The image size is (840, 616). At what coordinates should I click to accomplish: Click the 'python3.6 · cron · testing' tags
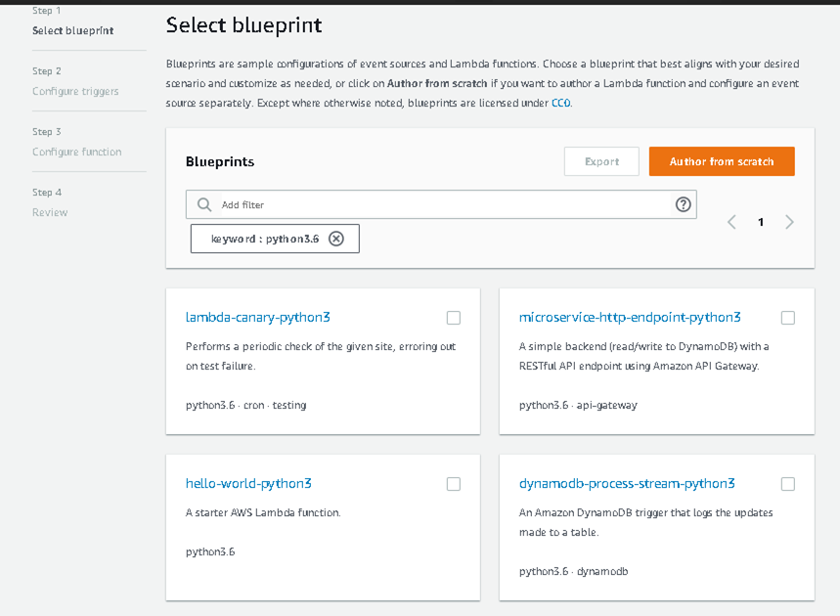coord(245,405)
